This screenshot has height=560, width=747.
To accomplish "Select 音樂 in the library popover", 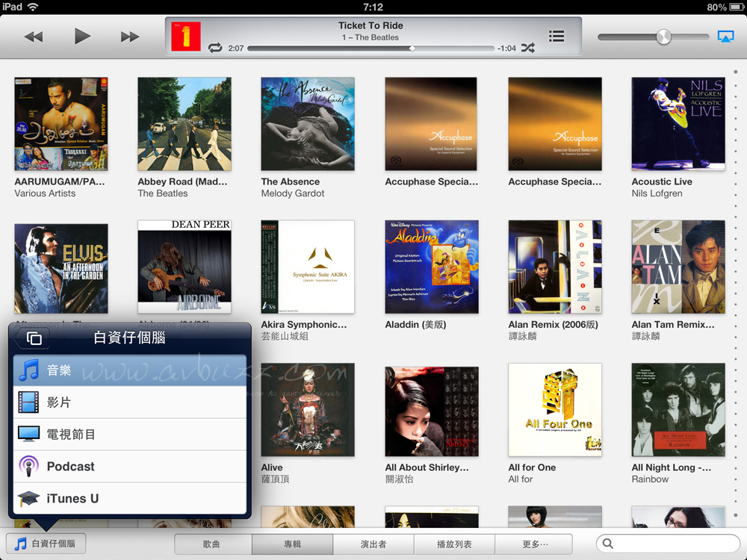I will pos(130,370).
